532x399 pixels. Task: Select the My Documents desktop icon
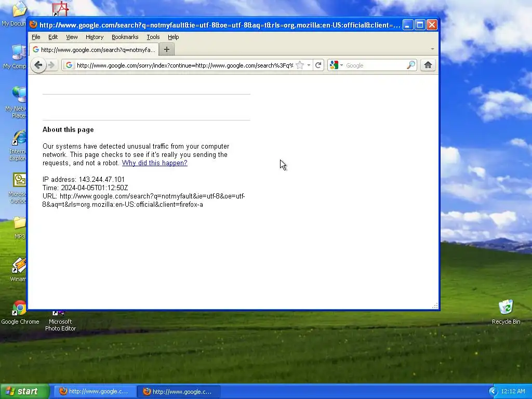tap(15, 14)
